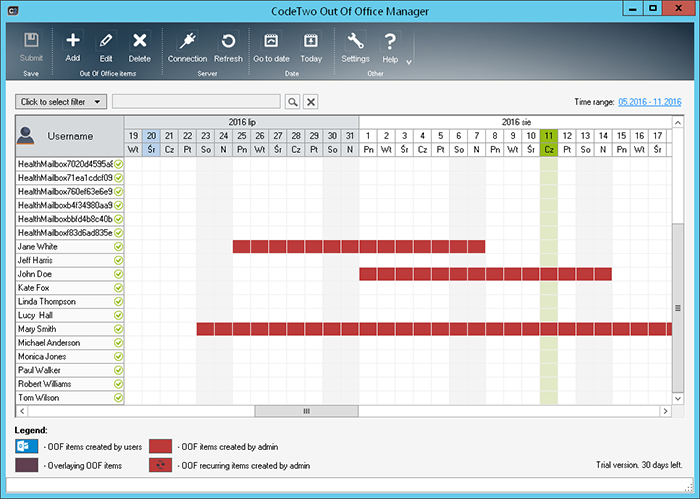
Task: Click the recurring OOF legend icon
Action: [160, 465]
